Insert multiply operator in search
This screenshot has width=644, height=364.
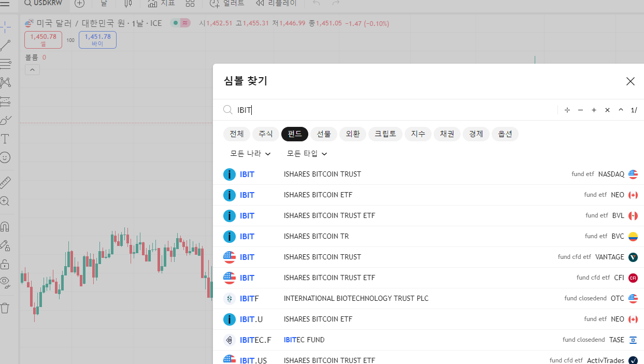(x=608, y=110)
